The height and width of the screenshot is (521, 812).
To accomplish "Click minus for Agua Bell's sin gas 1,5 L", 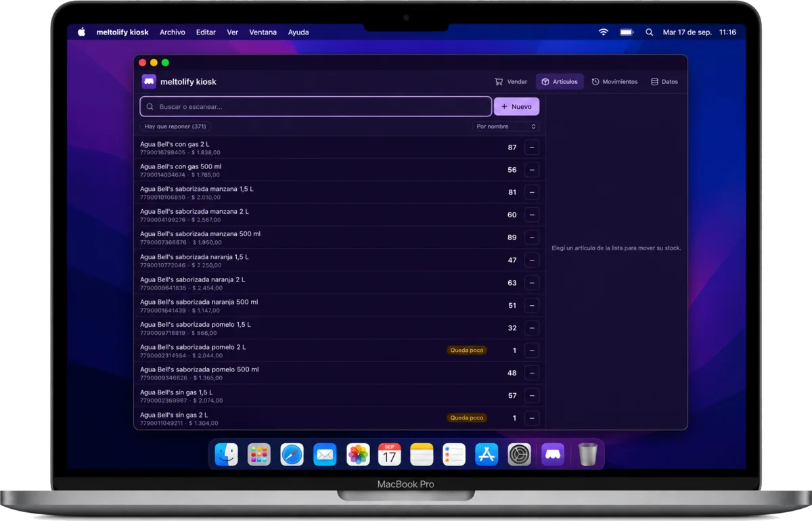I will (532, 396).
